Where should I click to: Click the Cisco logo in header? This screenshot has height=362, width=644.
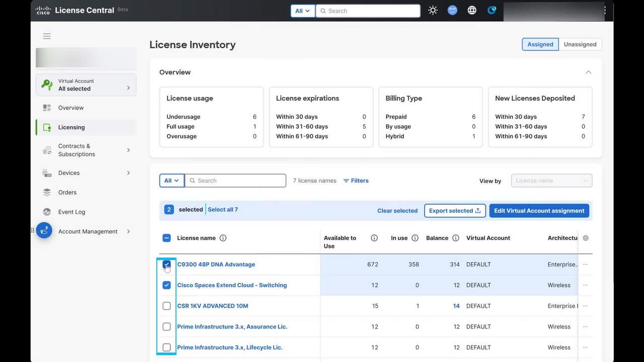coord(43,11)
